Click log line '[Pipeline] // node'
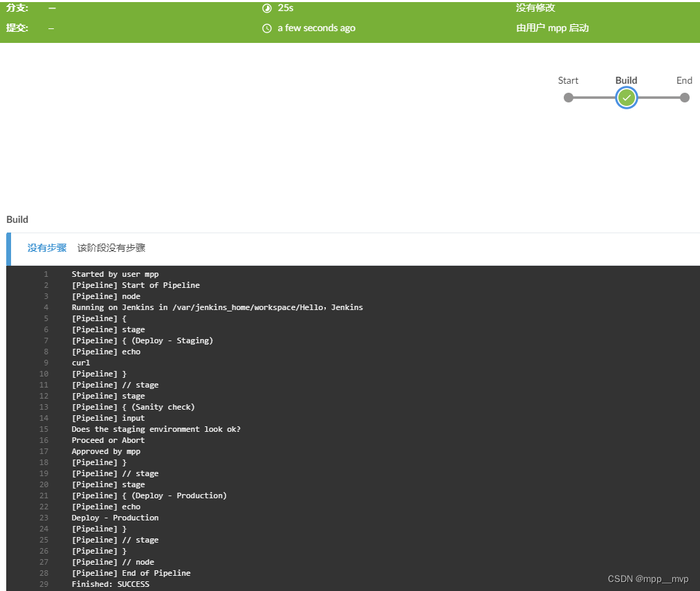 tap(113, 562)
